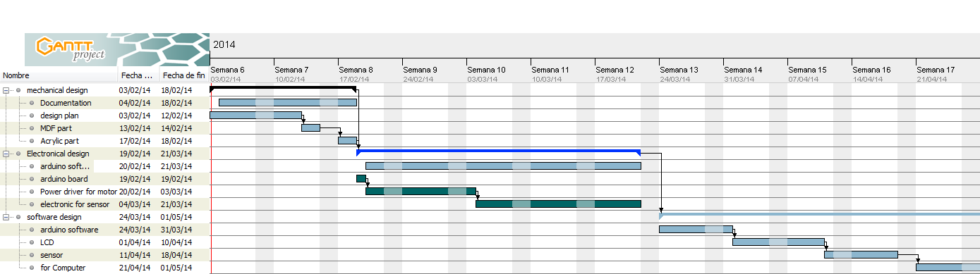Click the 13/02/14 start date of MDF part
This screenshot has width=980, height=274.
coord(134,128)
